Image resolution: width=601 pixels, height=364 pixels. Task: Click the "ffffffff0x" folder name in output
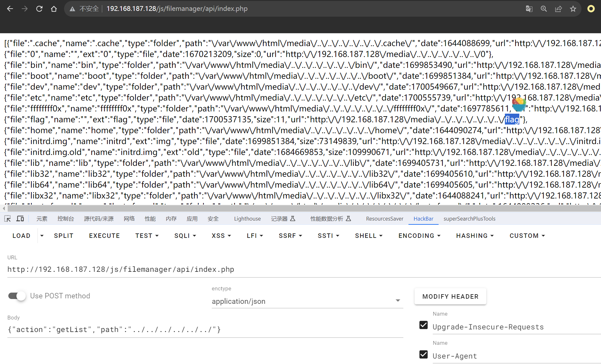(45, 109)
